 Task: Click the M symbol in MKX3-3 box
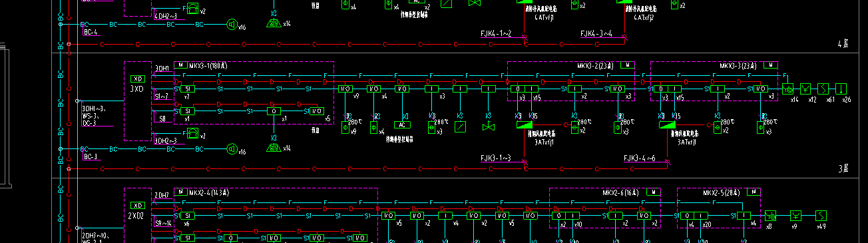770,65
